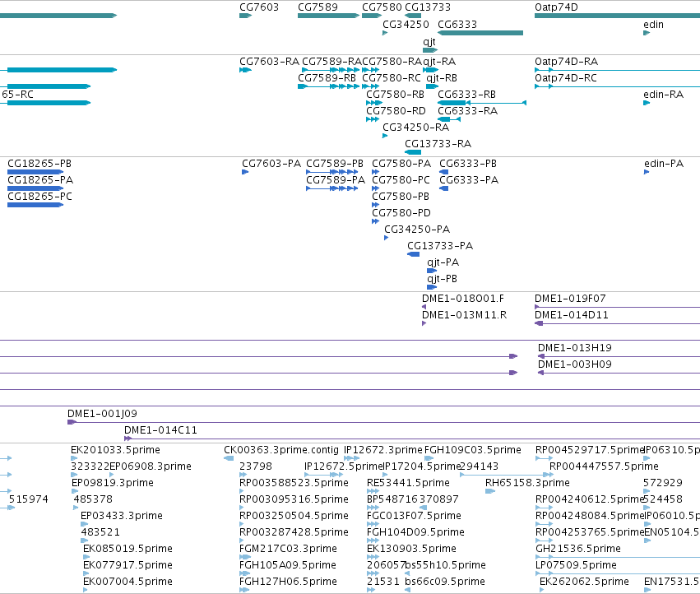The image size is (700, 594).
Task: Click the qjt-RB transcript label
Action: pos(442,77)
